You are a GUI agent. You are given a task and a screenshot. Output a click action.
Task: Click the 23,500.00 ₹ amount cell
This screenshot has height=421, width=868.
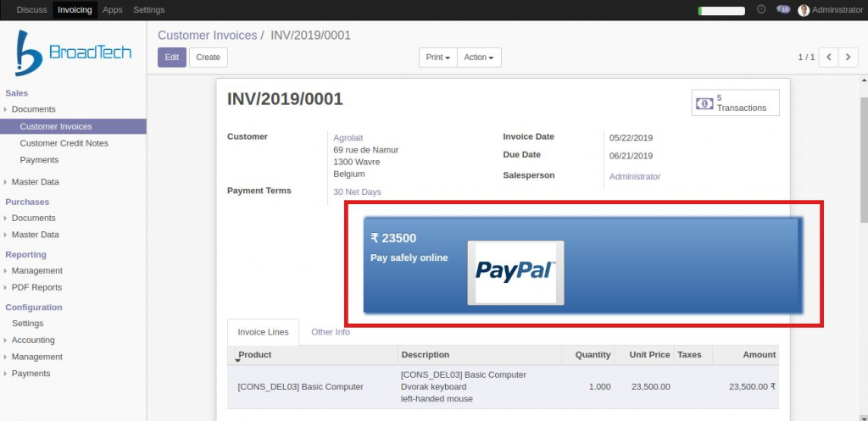coord(753,387)
